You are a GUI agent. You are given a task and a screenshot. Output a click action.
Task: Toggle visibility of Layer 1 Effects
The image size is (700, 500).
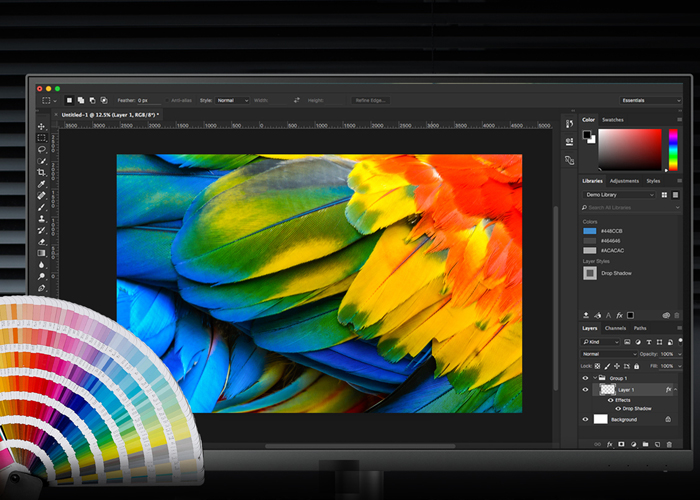click(610, 400)
